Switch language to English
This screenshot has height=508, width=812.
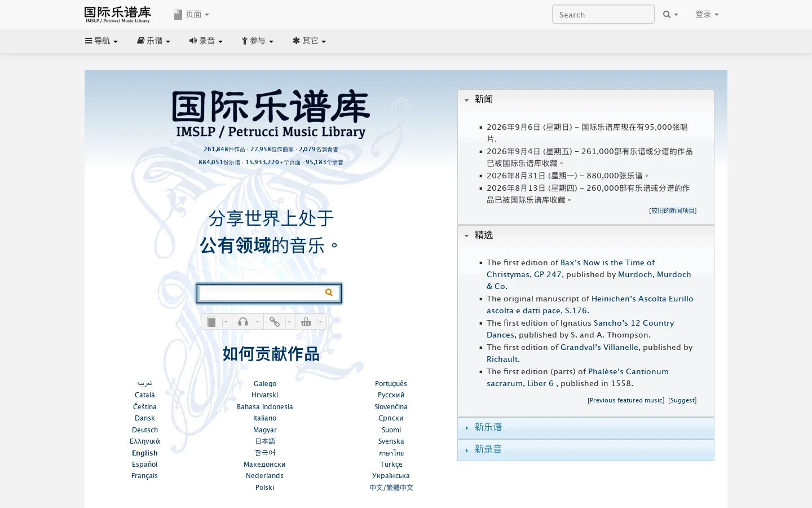145,453
